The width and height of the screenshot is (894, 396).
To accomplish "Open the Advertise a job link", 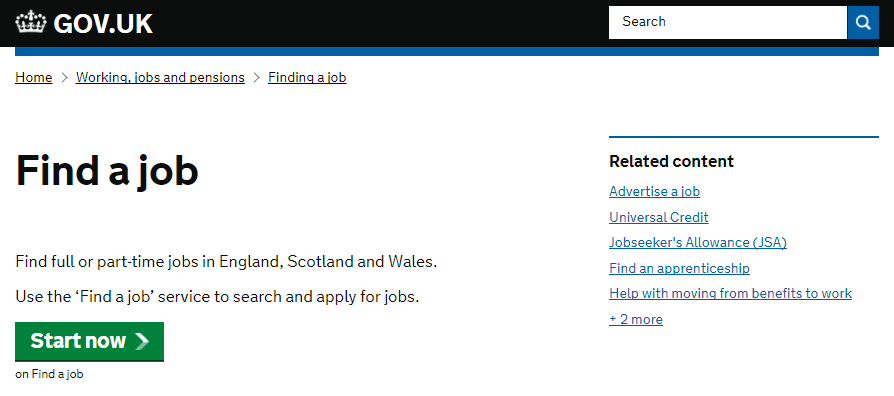I will pos(655,191).
